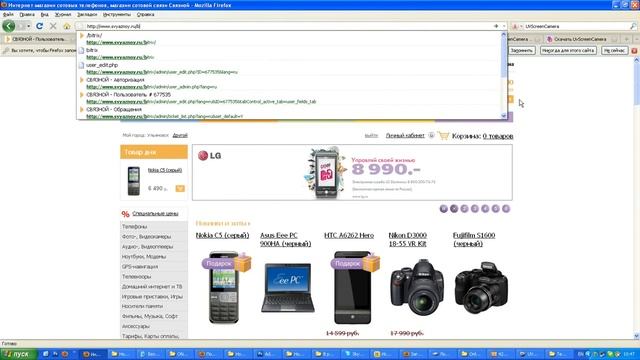
Task: Open the Инструменты menu
Action: pyautogui.click(x=117, y=14)
